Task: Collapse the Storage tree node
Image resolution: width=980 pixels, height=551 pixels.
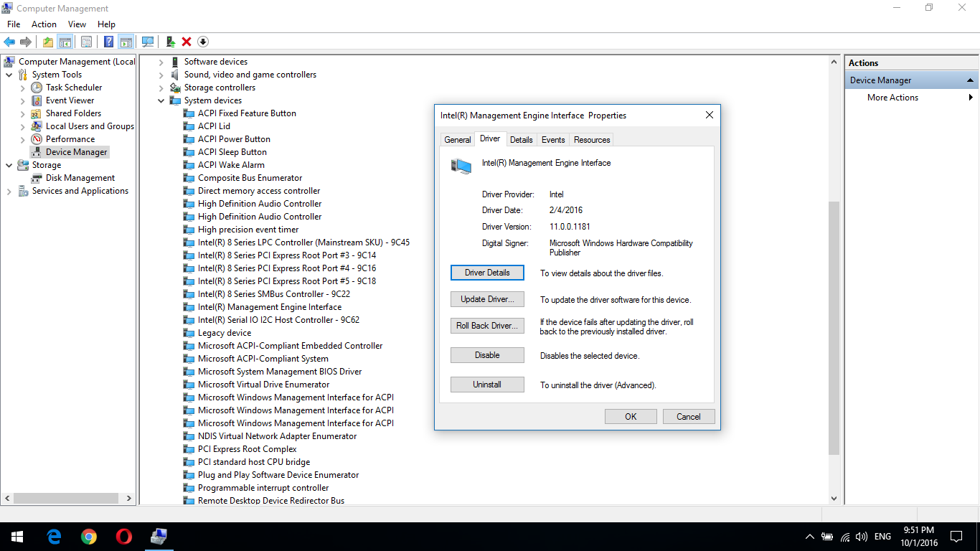Action: 9,165
